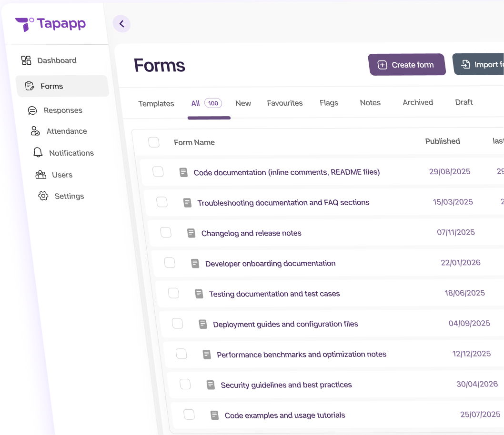Check the Code documentation form checkbox
The image size is (504, 435).
pyautogui.click(x=158, y=172)
